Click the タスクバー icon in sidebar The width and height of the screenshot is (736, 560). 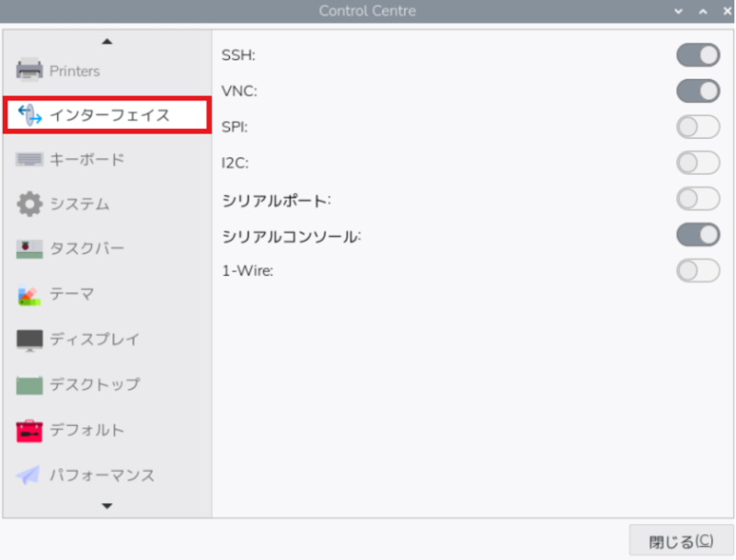tap(29, 249)
